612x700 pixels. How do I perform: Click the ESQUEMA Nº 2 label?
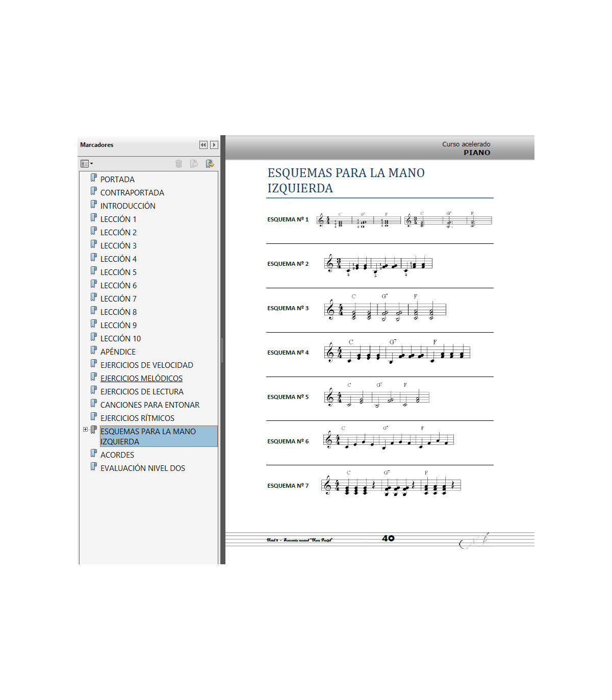288,264
